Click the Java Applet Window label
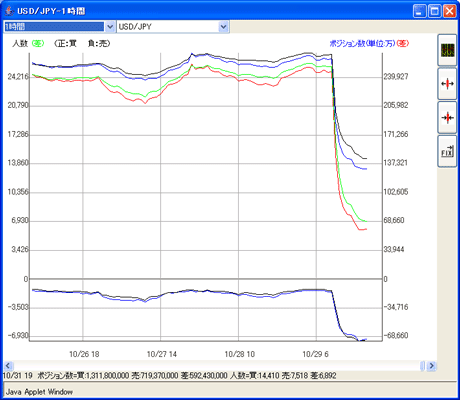460x400 pixels. pyautogui.click(x=39, y=392)
